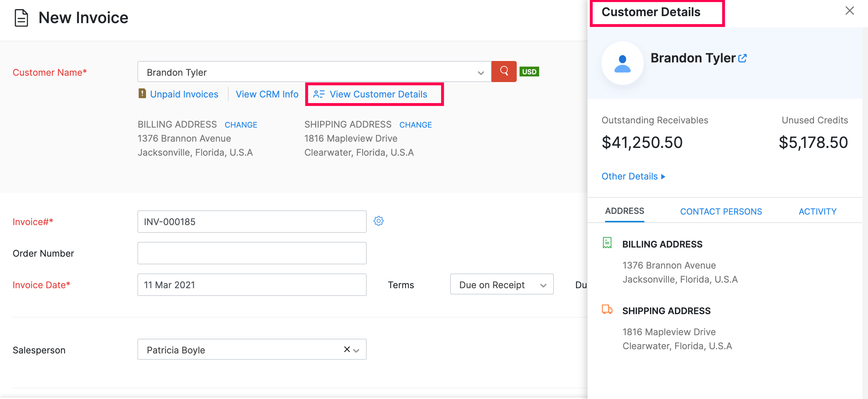The height and width of the screenshot is (399, 868).
Task: Click the shipping address truck icon
Action: 607,309
